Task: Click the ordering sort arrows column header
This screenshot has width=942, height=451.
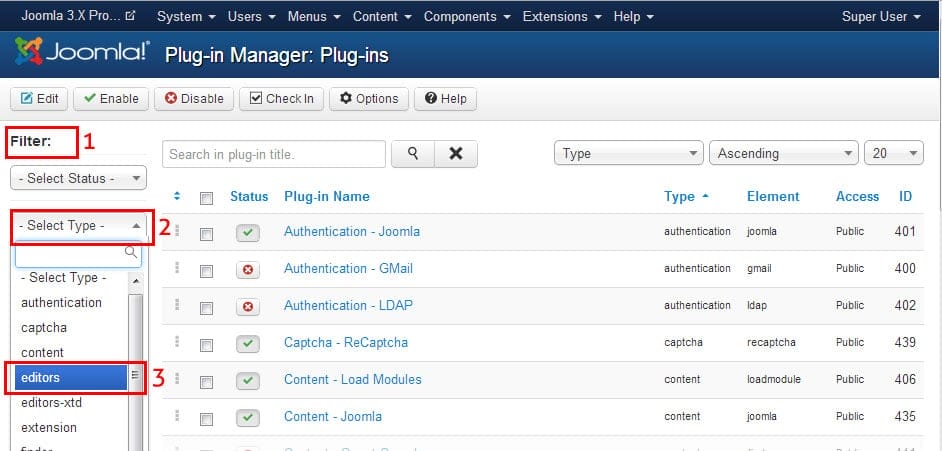Action: coord(178,197)
